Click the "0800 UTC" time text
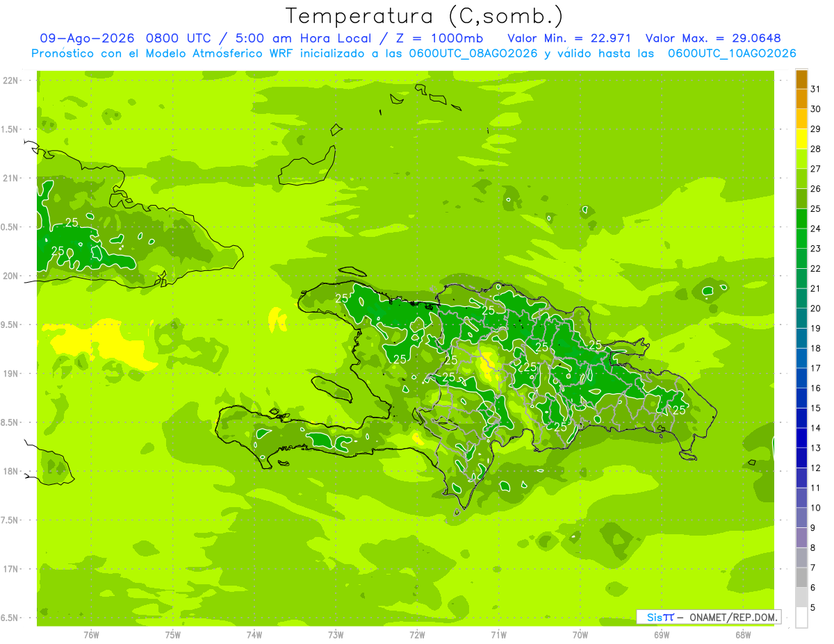 click(x=179, y=38)
